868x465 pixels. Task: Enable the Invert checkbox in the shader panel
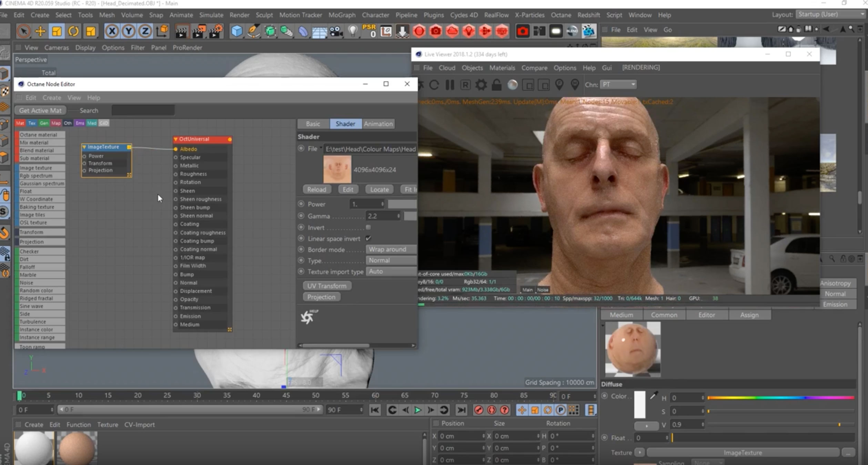368,227
